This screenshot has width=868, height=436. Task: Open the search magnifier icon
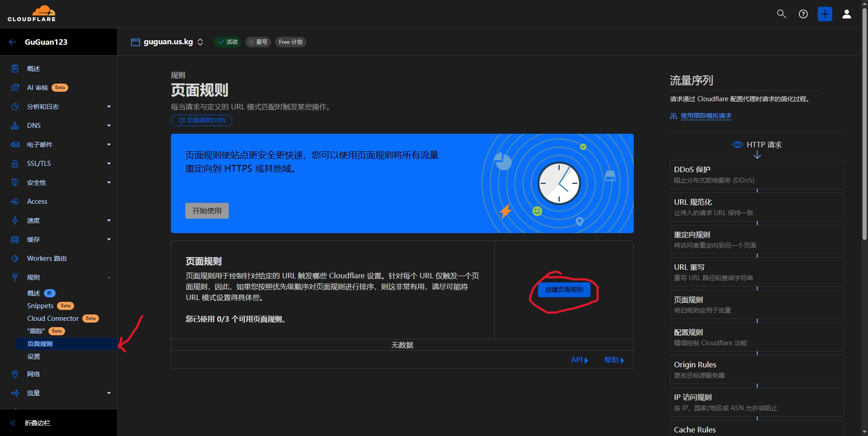point(781,14)
